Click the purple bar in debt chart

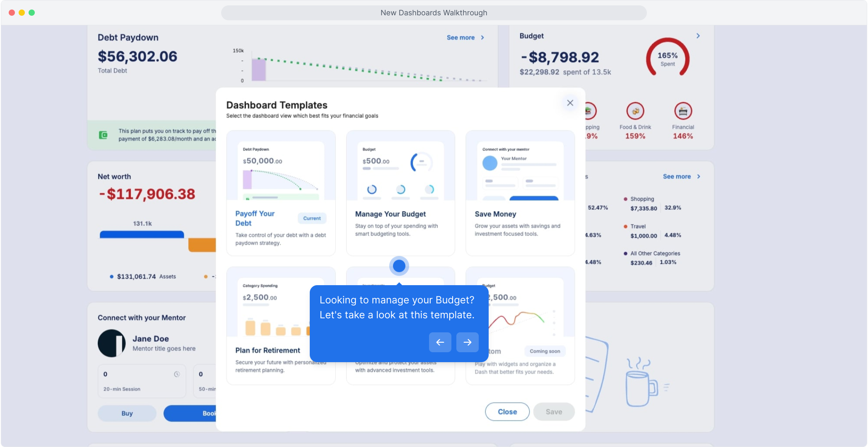[x=259, y=70]
